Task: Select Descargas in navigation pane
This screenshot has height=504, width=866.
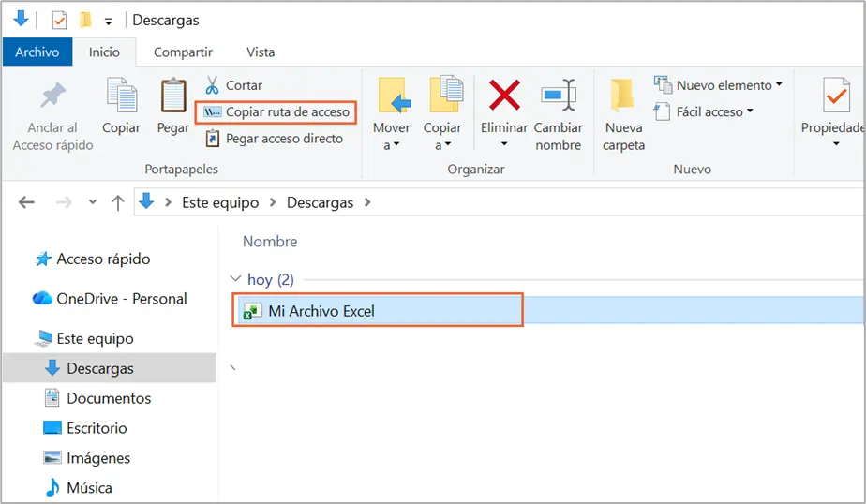Action: point(110,368)
